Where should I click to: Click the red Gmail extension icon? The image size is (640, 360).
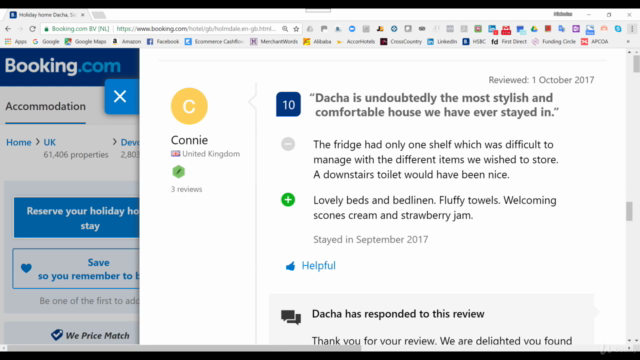click(x=506, y=29)
